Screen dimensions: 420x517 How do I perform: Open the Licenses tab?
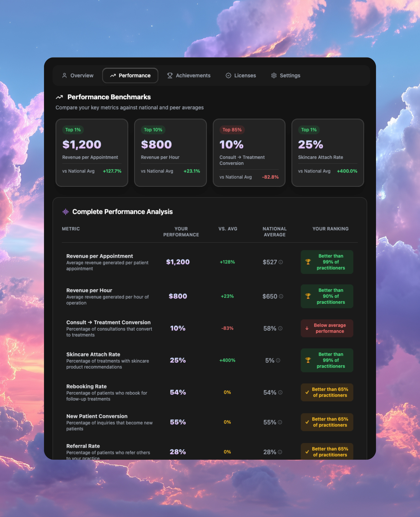[x=241, y=75]
